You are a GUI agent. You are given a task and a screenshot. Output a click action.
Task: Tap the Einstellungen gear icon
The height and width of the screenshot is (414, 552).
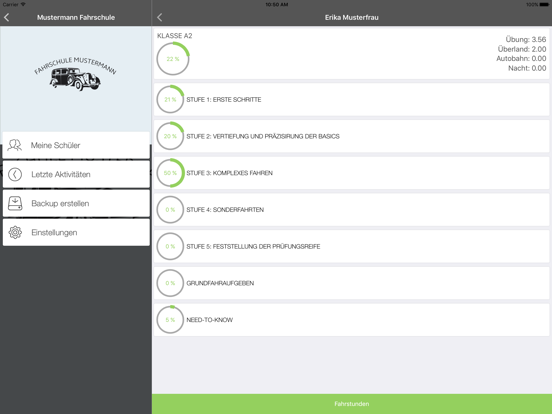click(x=15, y=232)
